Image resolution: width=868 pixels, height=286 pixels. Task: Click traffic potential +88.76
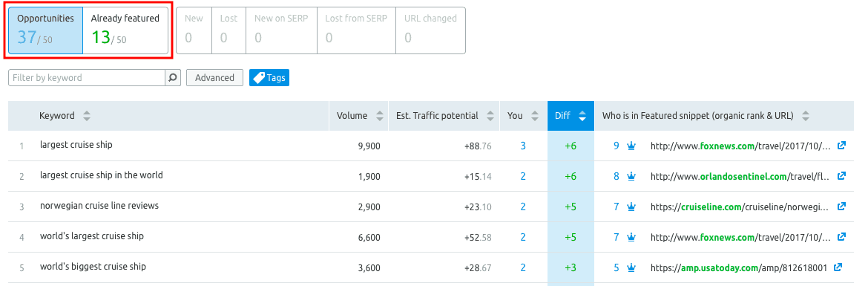(478, 146)
